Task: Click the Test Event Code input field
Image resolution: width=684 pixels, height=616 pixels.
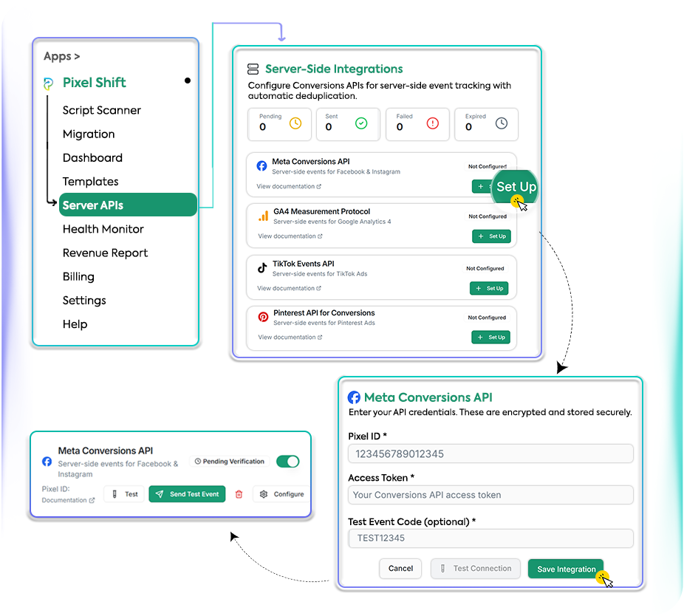Action: click(490, 538)
